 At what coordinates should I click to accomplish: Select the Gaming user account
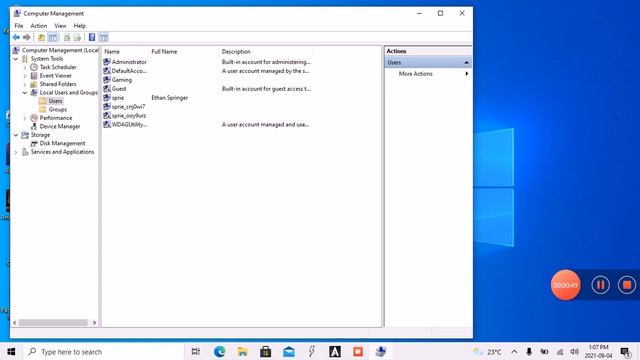tap(118, 80)
